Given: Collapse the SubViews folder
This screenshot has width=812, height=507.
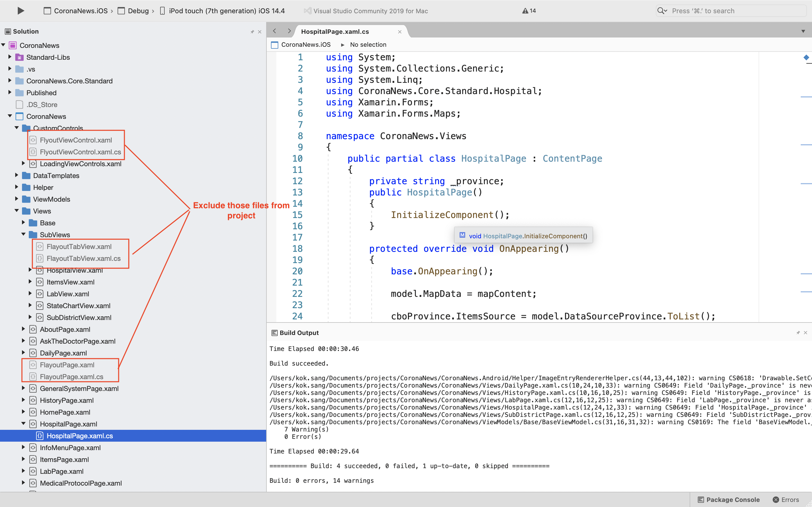Looking at the screenshot, I should [23, 234].
